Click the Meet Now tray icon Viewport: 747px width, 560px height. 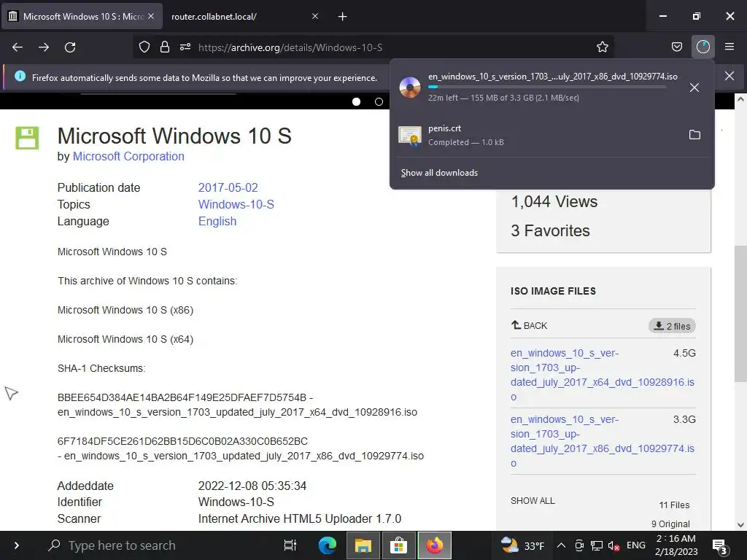(x=579, y=545)
